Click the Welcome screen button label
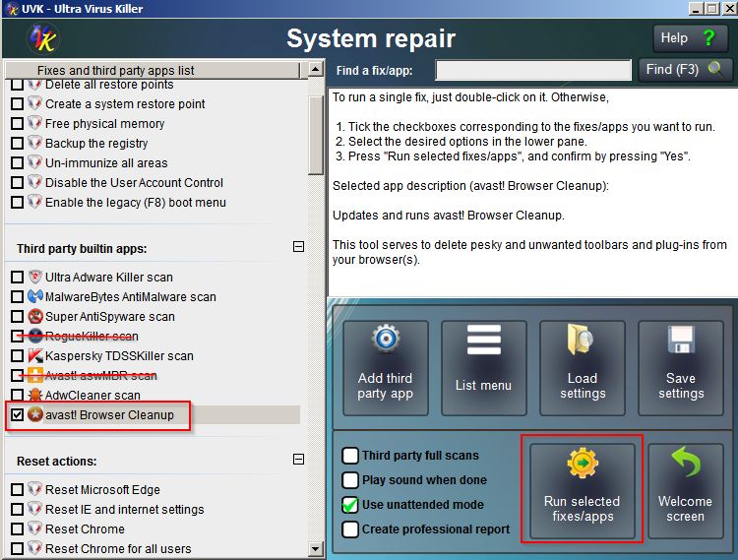Screen dimensions: 738x560 [685, 509]
